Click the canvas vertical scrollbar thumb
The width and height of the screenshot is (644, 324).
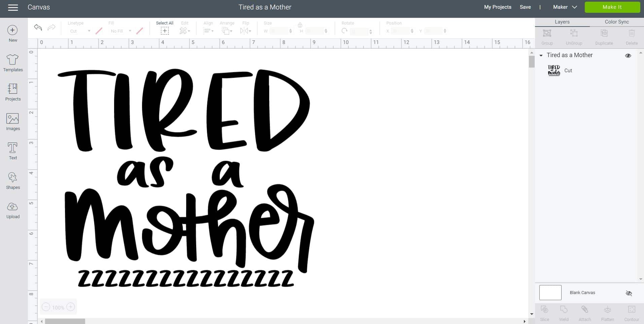pyautogui.click(x=532, y=62)
